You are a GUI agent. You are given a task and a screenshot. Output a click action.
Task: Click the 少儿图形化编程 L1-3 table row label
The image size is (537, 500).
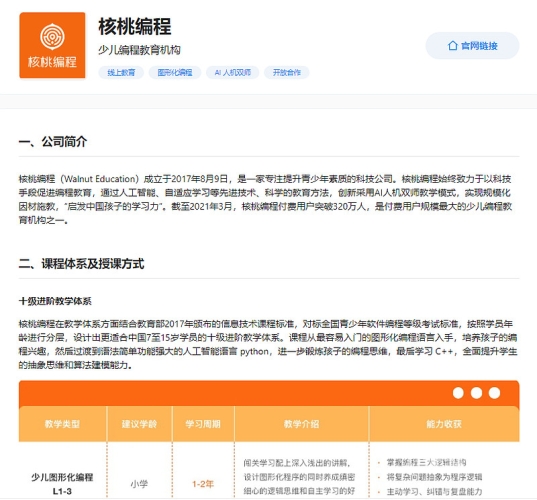pyautogui.click(x=62, y=484)
